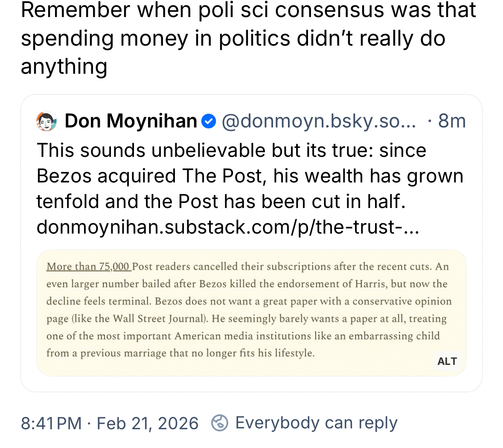Click the globe reply-settings icon
503x448 pixels.
(x=220, y=423)
